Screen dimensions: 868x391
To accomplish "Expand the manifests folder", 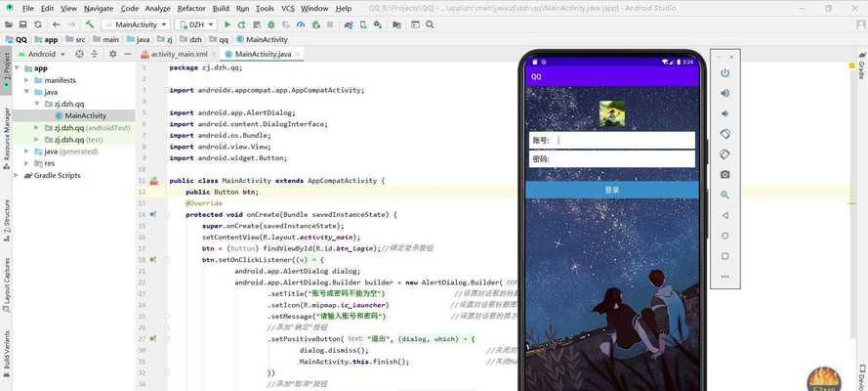I will (26, 80).
